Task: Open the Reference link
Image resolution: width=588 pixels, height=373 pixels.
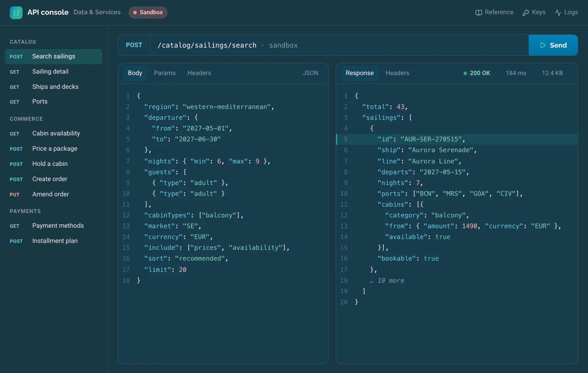Action: click(x=494, y=12)
